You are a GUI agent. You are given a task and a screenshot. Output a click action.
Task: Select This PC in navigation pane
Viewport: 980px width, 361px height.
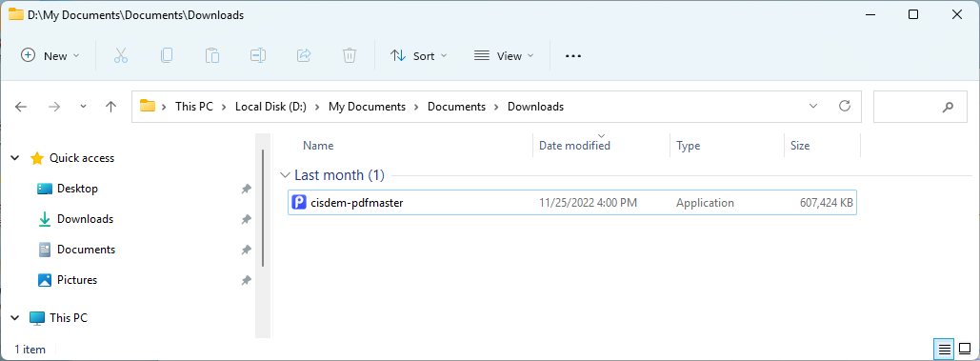click(69, 318)
